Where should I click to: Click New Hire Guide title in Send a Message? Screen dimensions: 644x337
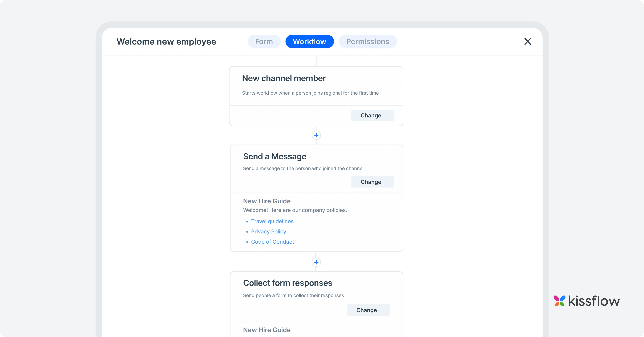267,201
